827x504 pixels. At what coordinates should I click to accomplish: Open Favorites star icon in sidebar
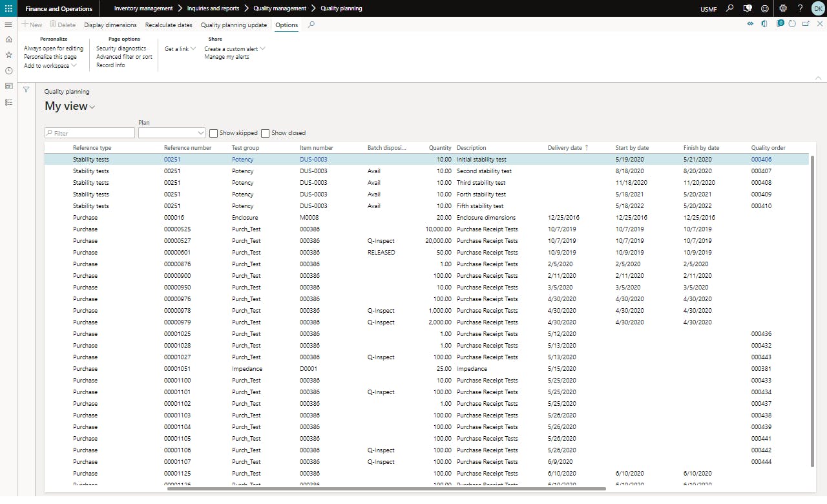(8, 55)
